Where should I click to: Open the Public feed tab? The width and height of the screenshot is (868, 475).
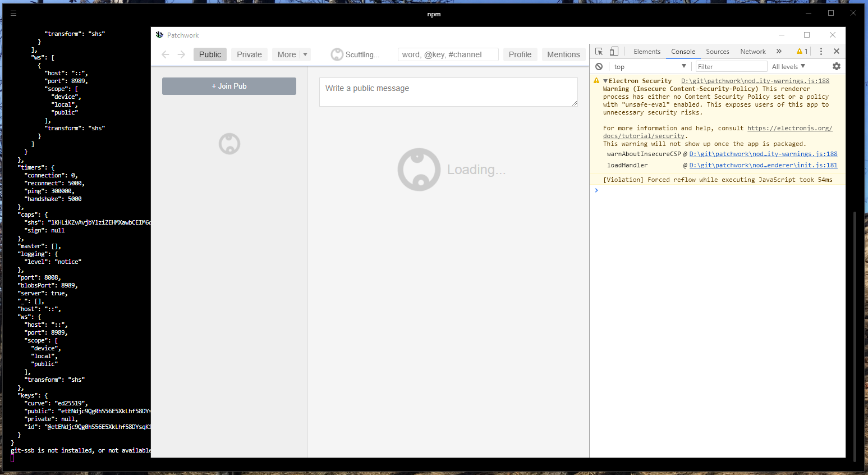210,54
